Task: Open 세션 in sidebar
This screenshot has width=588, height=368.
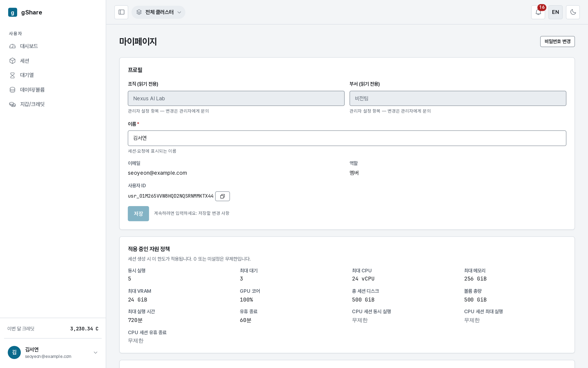Action: tap(53, 61)
